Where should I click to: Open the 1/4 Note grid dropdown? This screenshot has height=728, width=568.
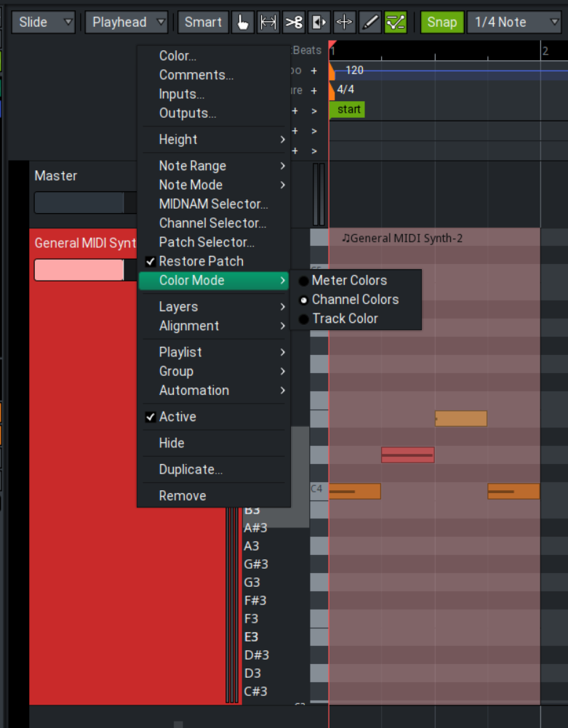pyautogui.click(x=516, y=23)
